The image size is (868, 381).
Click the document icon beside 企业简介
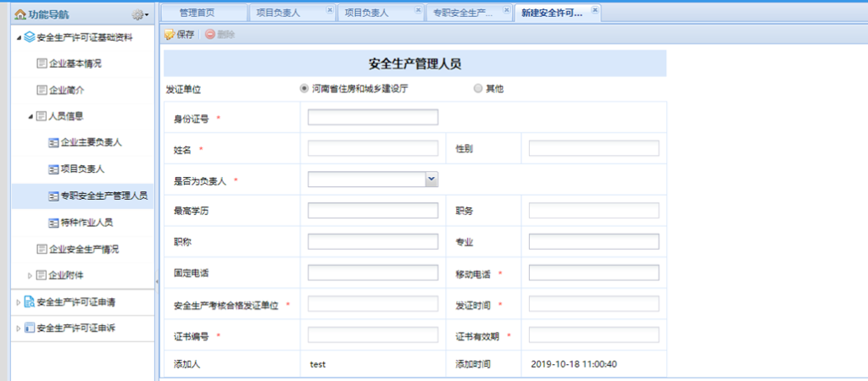point(42,90)
